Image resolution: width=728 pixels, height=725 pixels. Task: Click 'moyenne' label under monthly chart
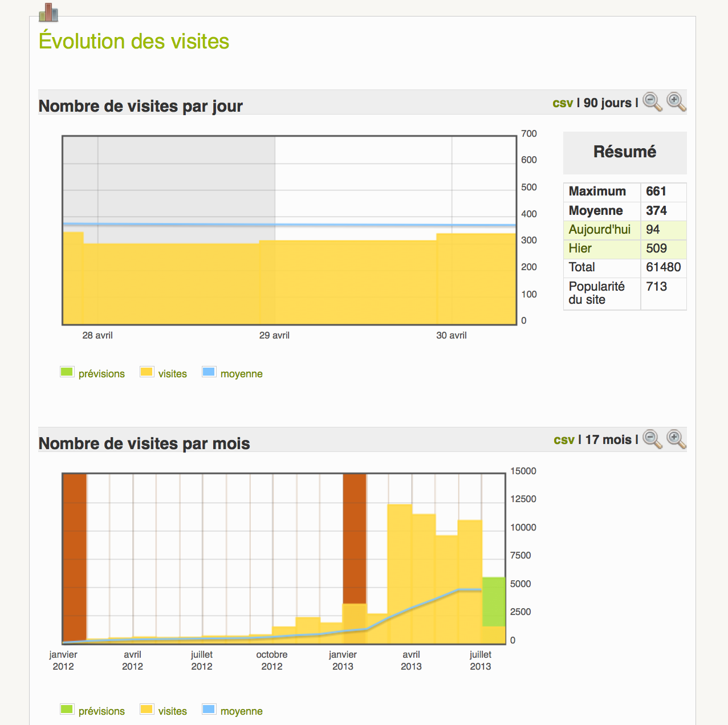(242, 711)
